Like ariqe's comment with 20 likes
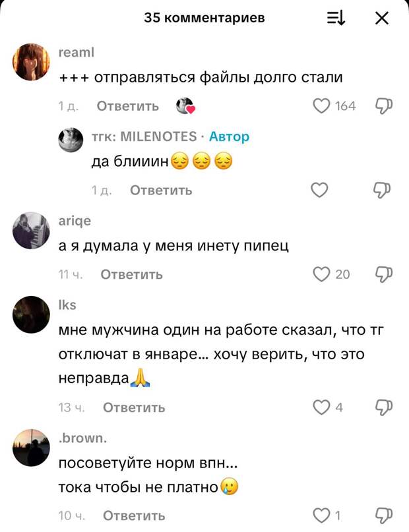The width and height of the screenshot is (409, 532). [x=321, y=274]
